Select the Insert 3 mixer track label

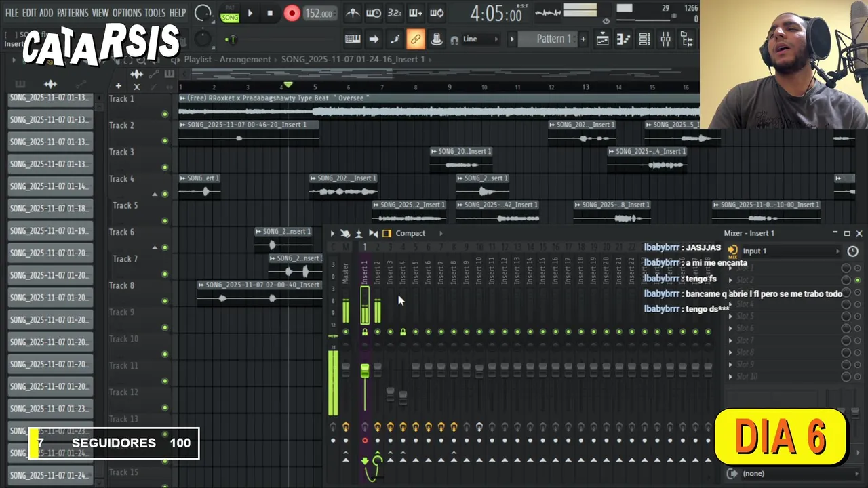(390, 272)
